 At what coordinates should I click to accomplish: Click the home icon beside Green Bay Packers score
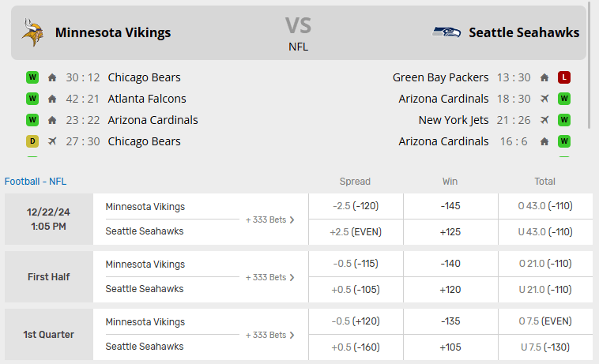pos(544,77)
